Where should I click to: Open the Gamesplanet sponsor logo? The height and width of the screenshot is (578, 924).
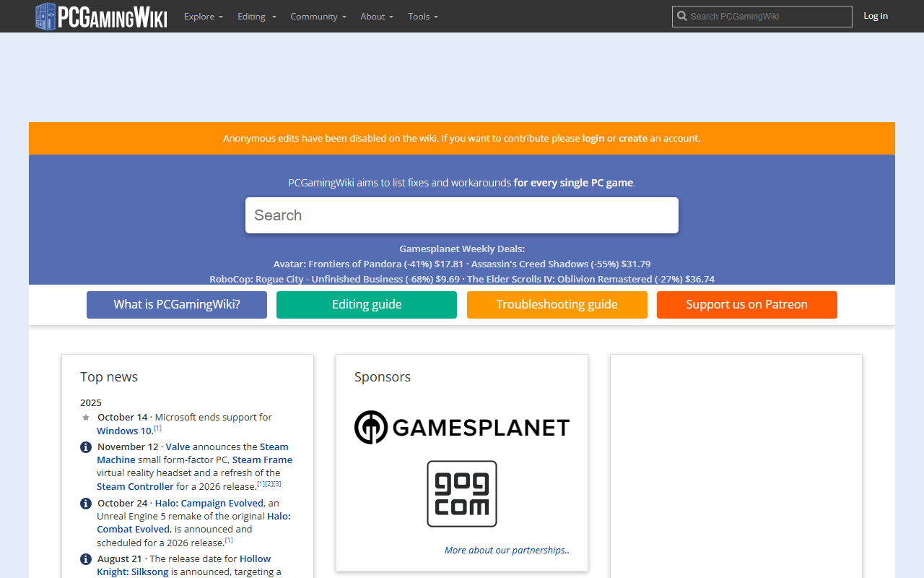pyautogui.click(x=462, y=427)
